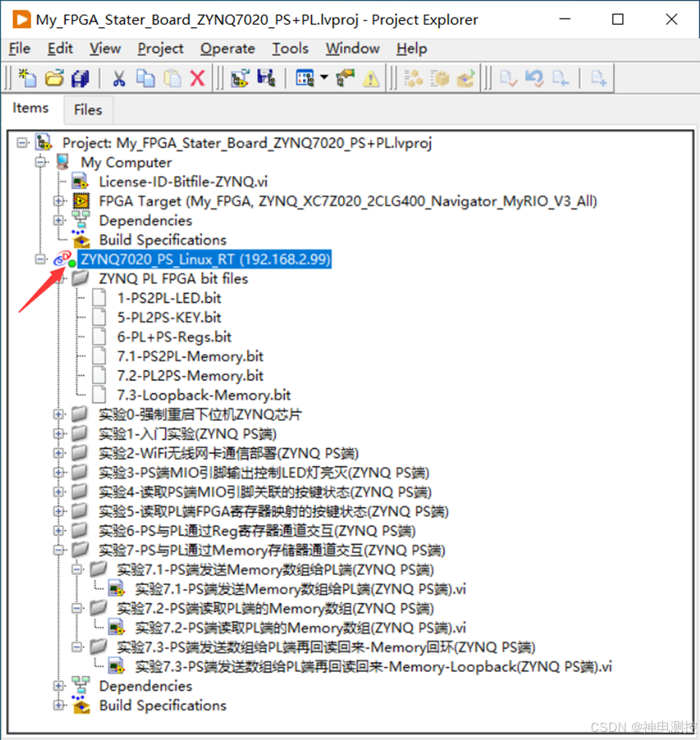This screenshot has height=740, width=700.
Task: Open the View menu
Action: pyautogui.click(x=105, y=48)
